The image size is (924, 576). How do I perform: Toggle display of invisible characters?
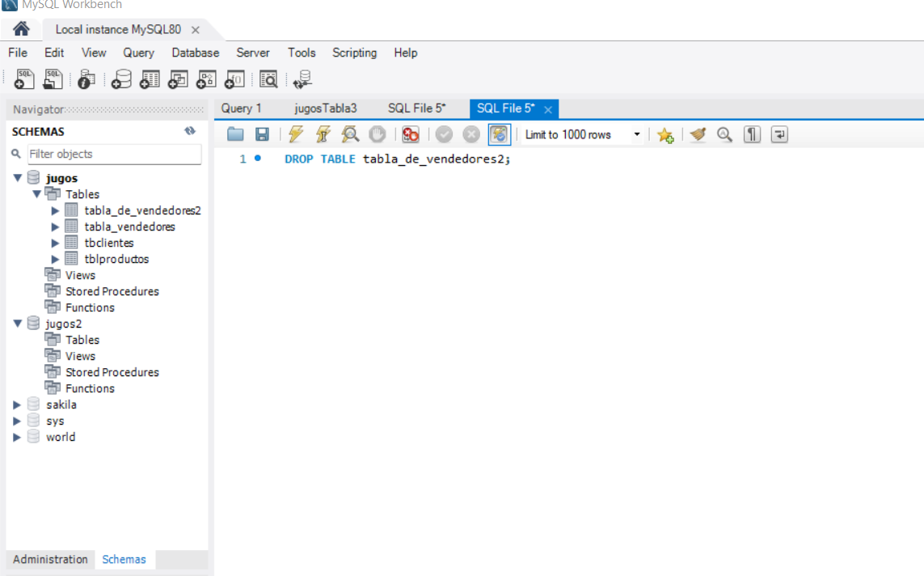tap(752, 134)
